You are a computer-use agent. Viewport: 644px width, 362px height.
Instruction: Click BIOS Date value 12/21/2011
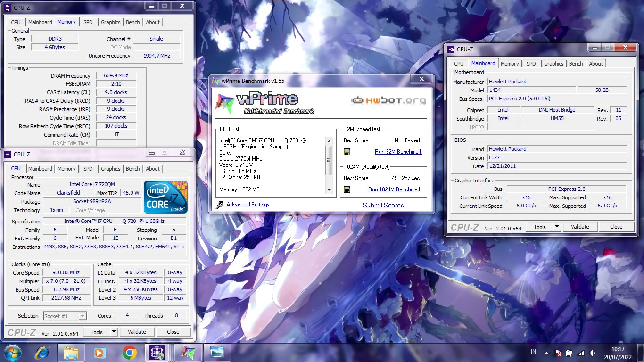pyautogui.click(x=557, y=166)
